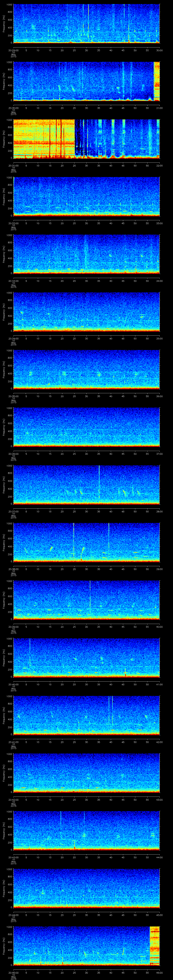Screen dimensions: 173x980
Task: Inspect the spectrogram panel starting at 20:43:00
Action: (x=87, y=831)
